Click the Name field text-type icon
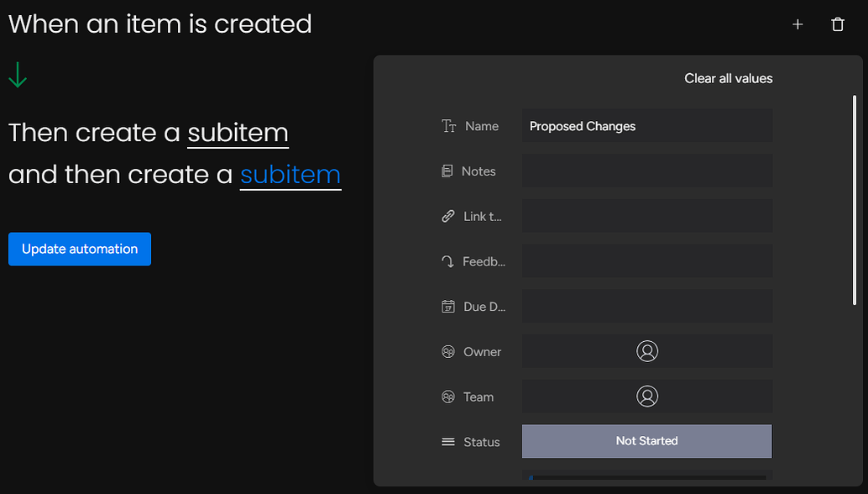This screenshot has width=868, height=494. point(449,125)
